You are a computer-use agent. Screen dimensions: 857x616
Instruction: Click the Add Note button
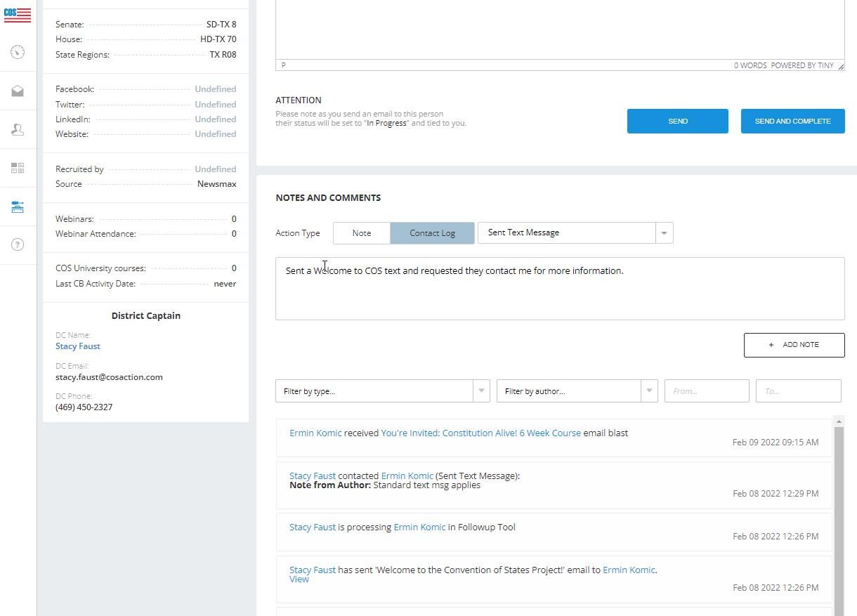794,345
